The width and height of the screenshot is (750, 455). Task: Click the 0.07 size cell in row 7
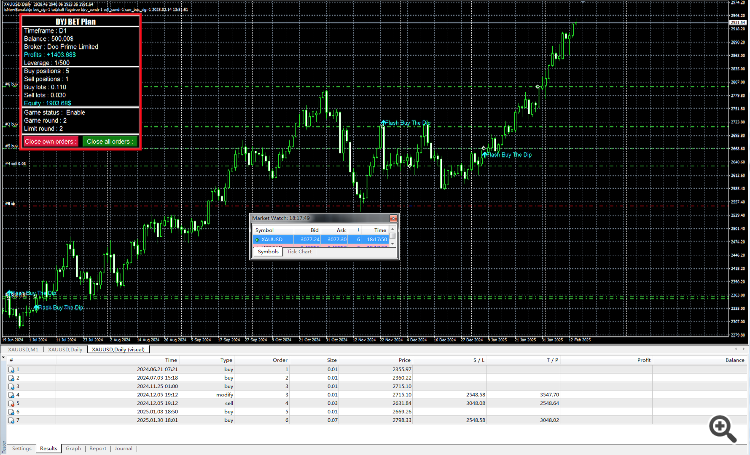point(332,420)
